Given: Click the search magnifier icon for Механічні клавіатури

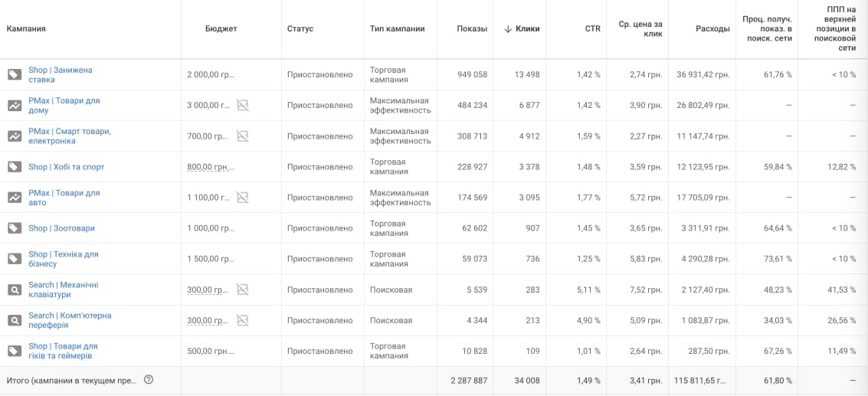Looking at the screenshot, I should (x=15, y=290).
